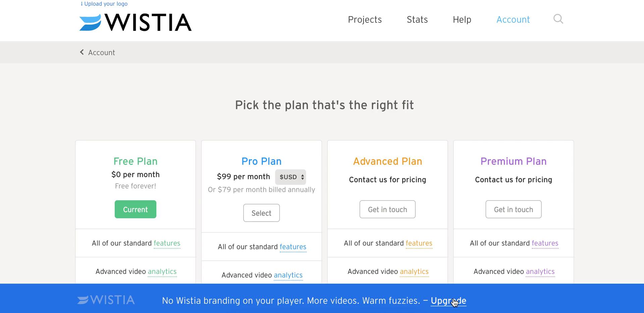Open the Projects menu
This screenshot has height=313, width=644.
click(365, 19)
